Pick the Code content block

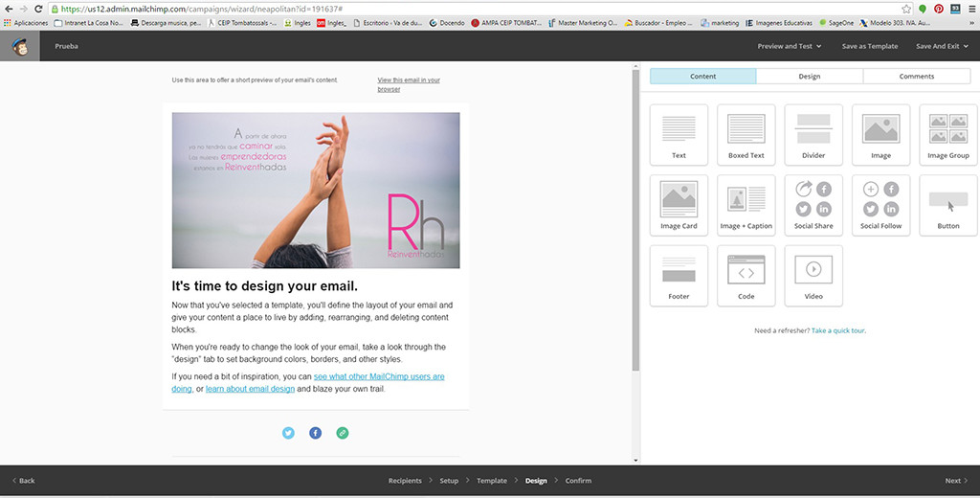tap(746, 276)
